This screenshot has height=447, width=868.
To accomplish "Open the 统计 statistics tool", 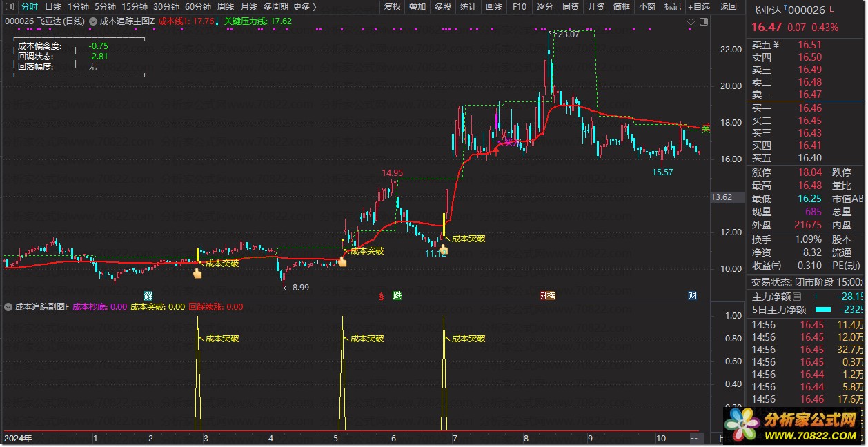I will tap(468, 7).
